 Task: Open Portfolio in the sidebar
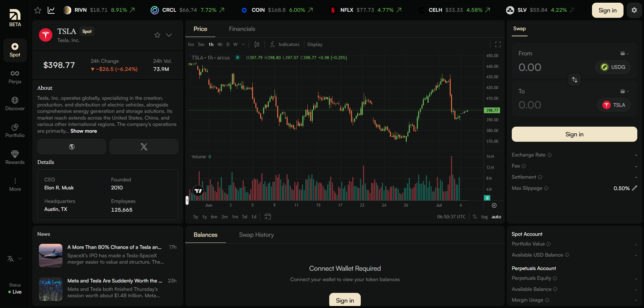click(x=15, y=131)
